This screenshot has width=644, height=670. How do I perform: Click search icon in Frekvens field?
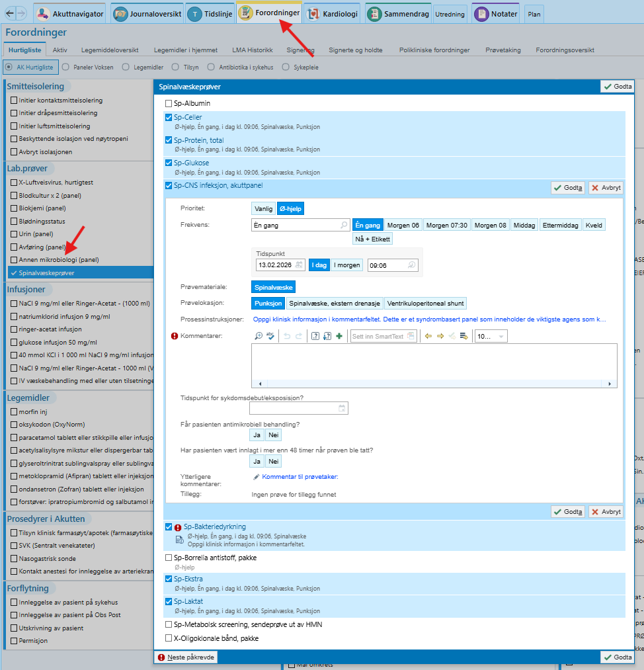tap(344, 226)
